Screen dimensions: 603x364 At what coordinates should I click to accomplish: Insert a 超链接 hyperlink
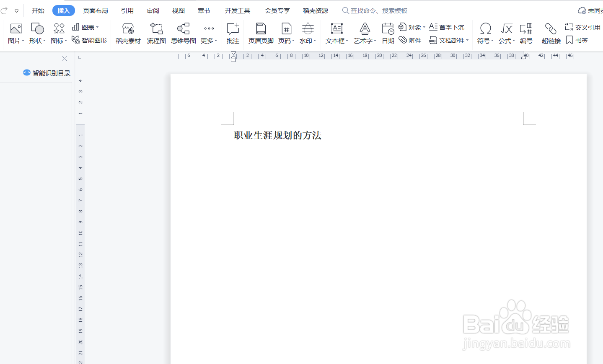(551, 34)
